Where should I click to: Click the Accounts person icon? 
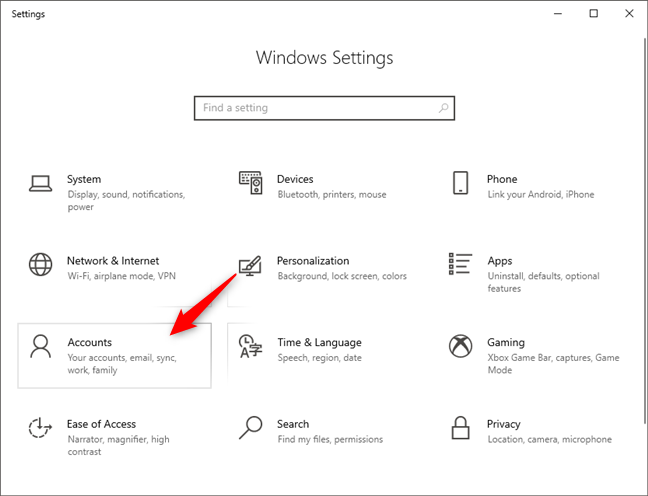point(40,346)
